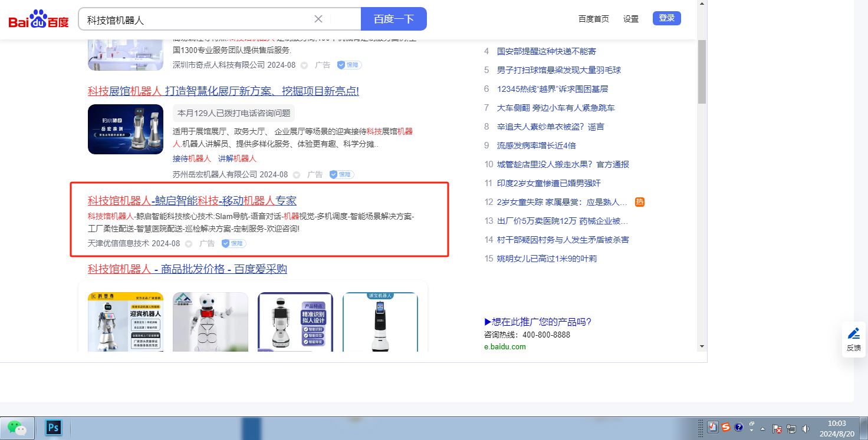Viewport: 868px width, 440px height.
Task: Click the 苏州岳宏机器人 ad thumbnail image
Action: [126, 130]
